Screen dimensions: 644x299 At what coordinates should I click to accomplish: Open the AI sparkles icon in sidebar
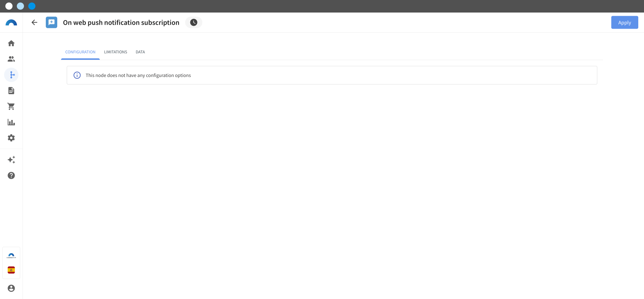tap(11, 160)
